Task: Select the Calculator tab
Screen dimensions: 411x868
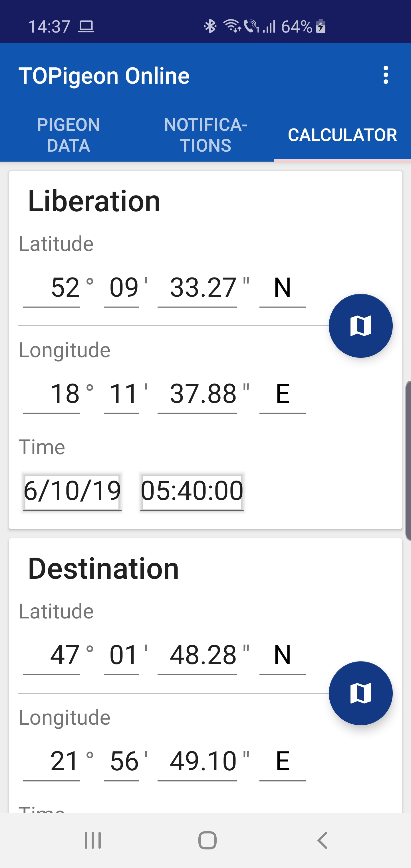Action: (x=342, y=135)
